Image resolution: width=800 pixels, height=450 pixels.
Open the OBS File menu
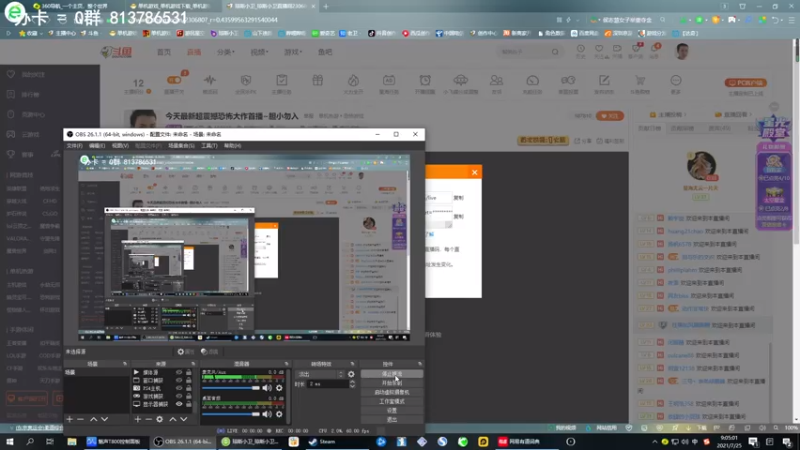pyautogui.click(x=74, y=145)
